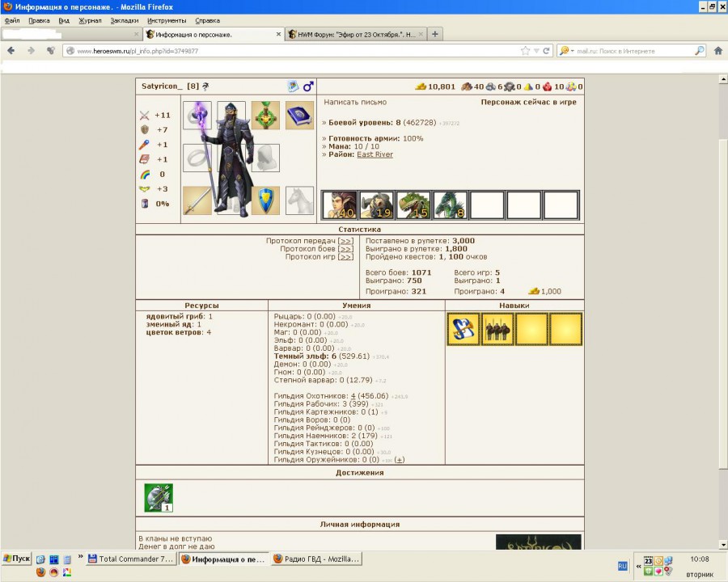The width and height of the screenshot is (728, 582).
Task: Select the army creature thumbnail numbered 8
Action: [450, 205]
